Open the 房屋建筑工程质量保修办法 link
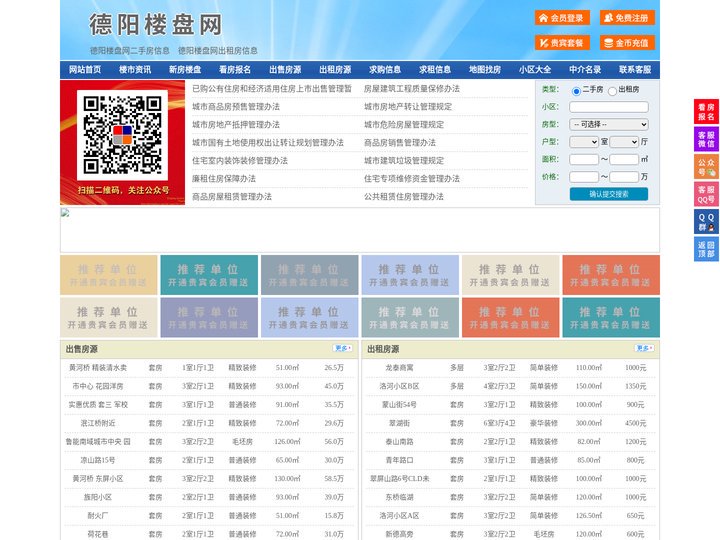Viewport: 720px width, 540px height. (x=411, y=89)
